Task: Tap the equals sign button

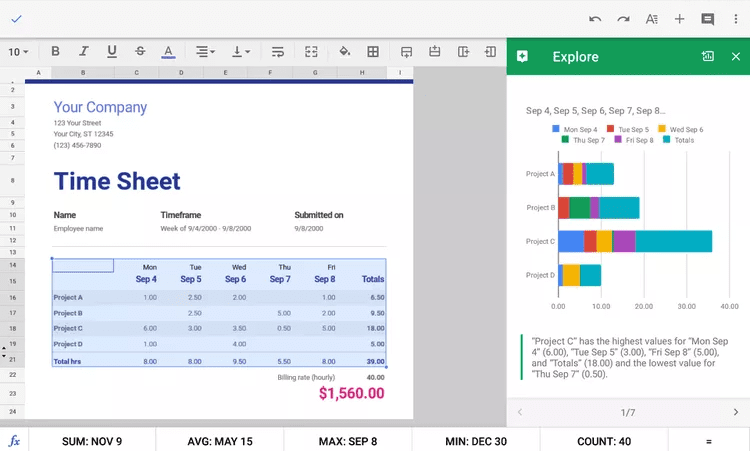Action: 709,441
